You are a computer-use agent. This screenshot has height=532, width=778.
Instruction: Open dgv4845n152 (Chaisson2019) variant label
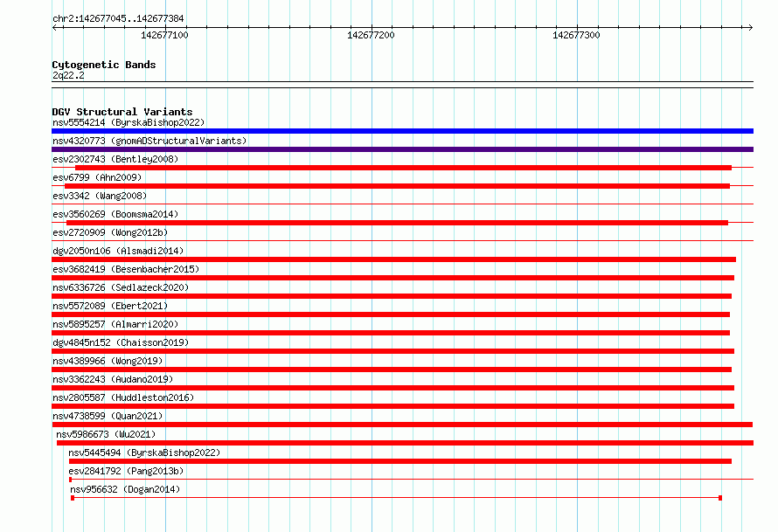[121, 342]
